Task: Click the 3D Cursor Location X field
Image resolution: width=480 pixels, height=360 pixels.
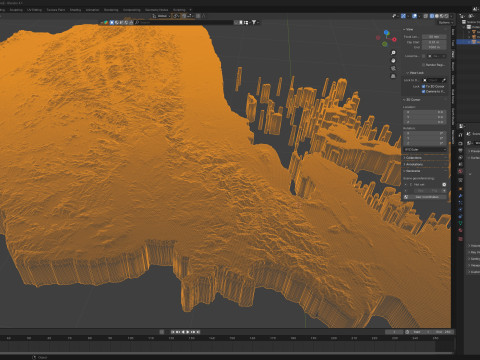Action: click(x=425, y=112)
